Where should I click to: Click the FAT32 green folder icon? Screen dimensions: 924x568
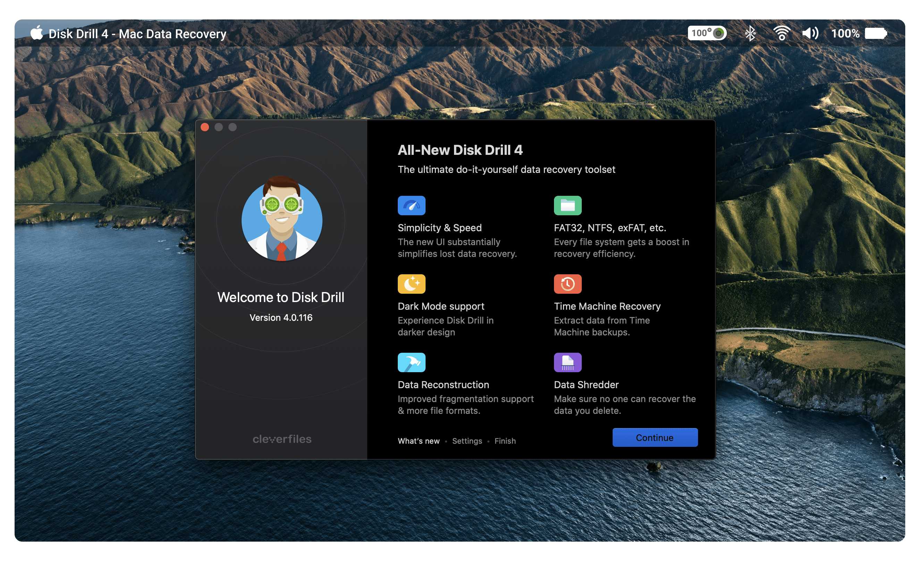568,205
